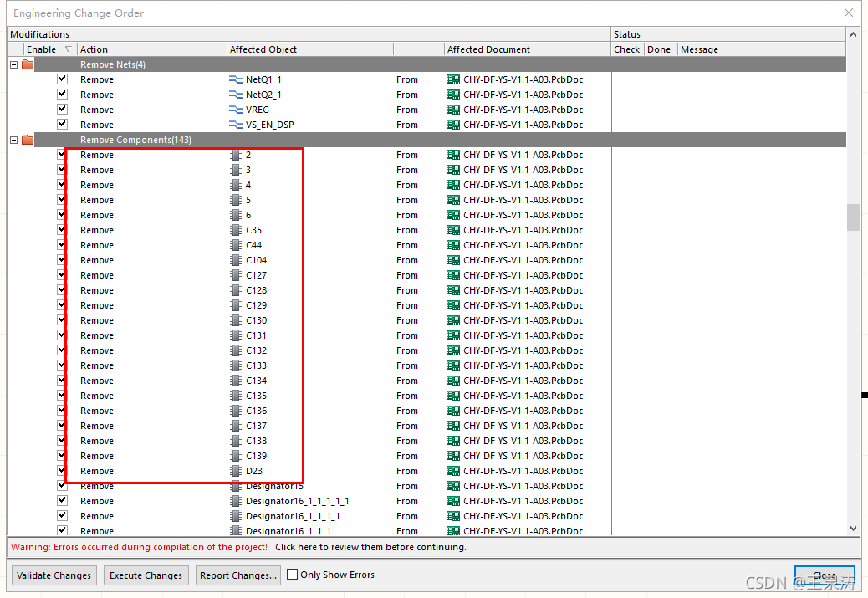The image size is (868, 598).
Task: Collapse the Remove Components(143) group
Action: 13,140
